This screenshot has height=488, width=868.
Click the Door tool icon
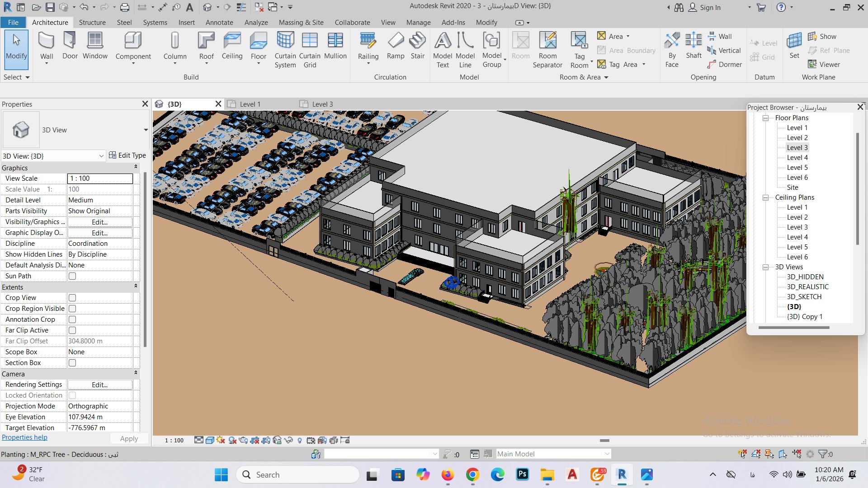(x=70, y=41)
